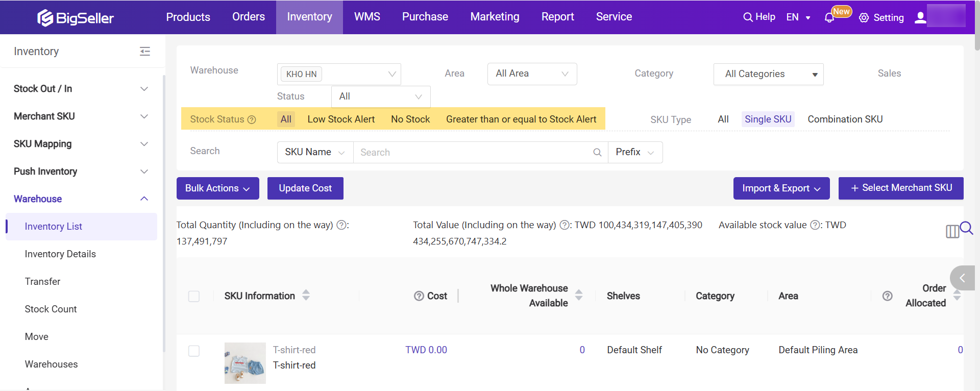Open the Report menu

tap(557, 17)
